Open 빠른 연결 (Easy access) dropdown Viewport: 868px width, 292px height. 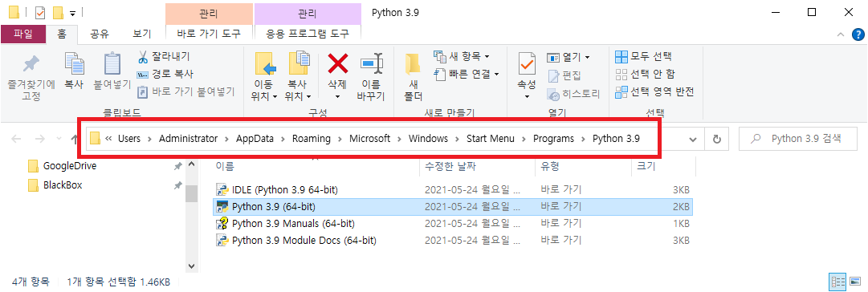point(467,74)
